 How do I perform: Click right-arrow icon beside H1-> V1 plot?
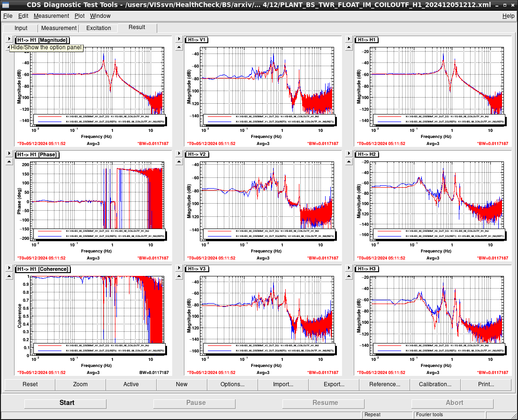[179, 39]
